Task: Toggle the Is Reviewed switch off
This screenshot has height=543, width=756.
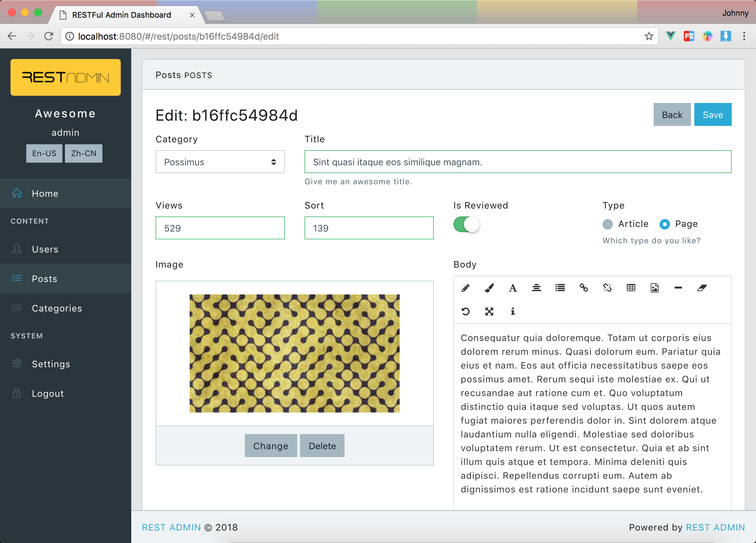Action: tap(466, 225)
